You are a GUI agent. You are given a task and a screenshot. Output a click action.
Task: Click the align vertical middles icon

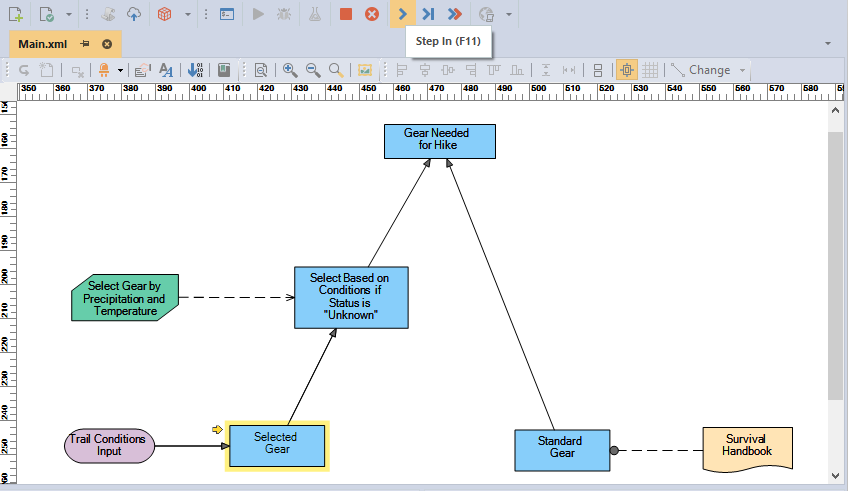coord(448,70)
